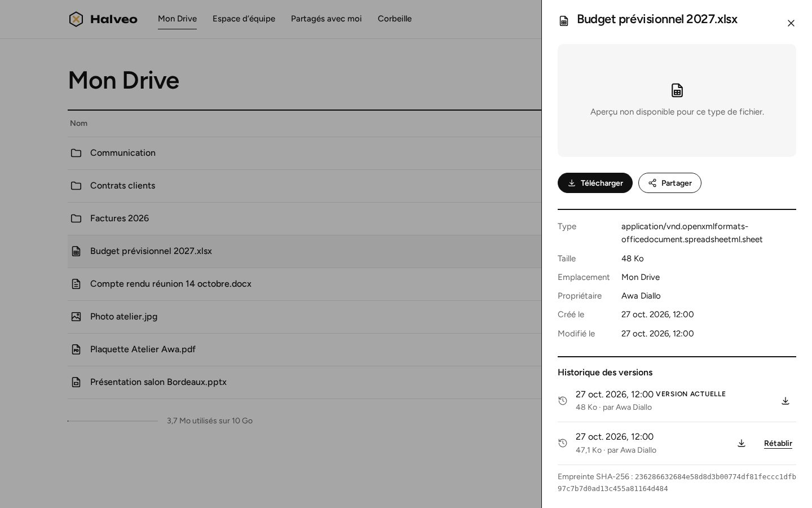Select Présentation salon Bordeaux.pptx file name

(158, 382)
